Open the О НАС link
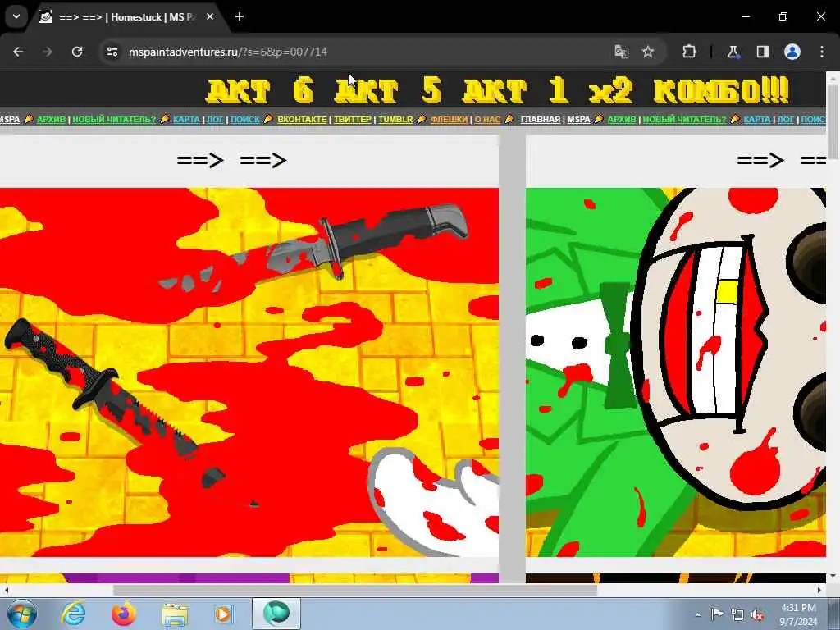 pos(487,120)
